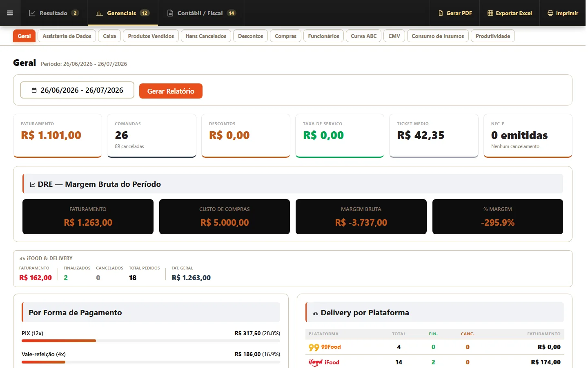The width and height of the screenshot is (588, 368).
Task: Click the PIX payment progress bar
Action: 151,341
